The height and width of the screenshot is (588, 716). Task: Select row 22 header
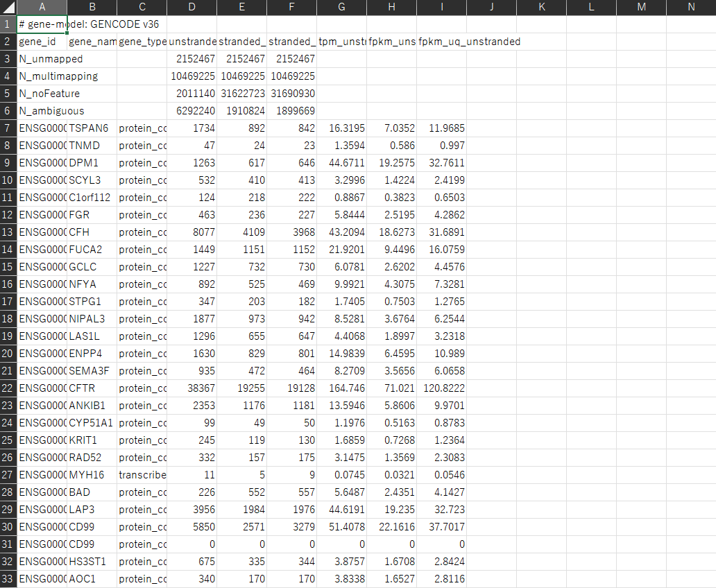(8, 388)
